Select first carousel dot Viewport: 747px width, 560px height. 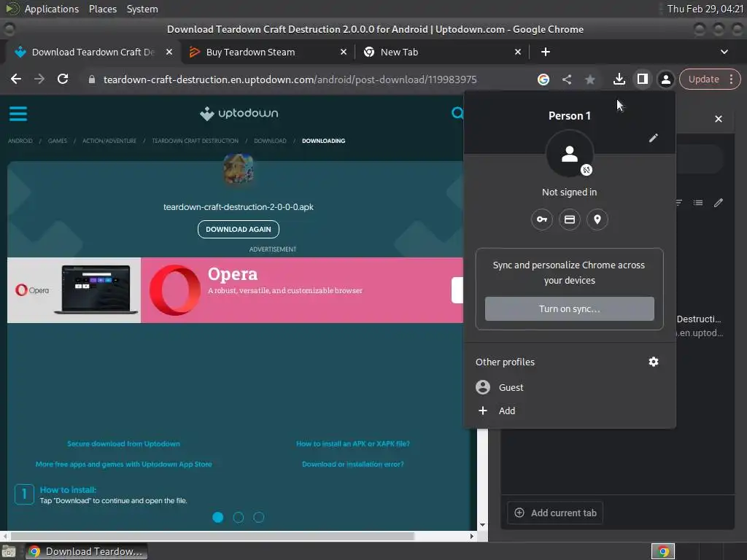(x=217, y=517)
